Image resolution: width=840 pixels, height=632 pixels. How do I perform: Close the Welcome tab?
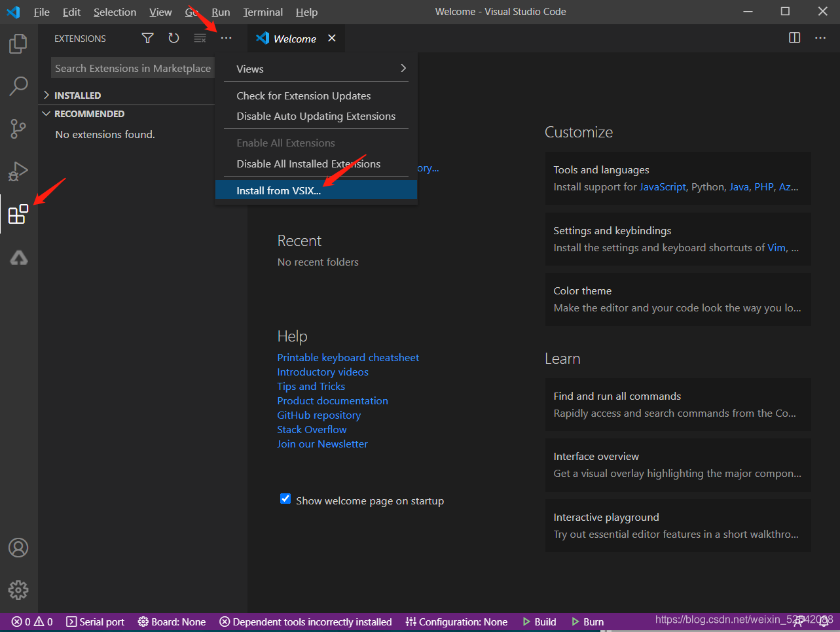[x=332, y=38]
